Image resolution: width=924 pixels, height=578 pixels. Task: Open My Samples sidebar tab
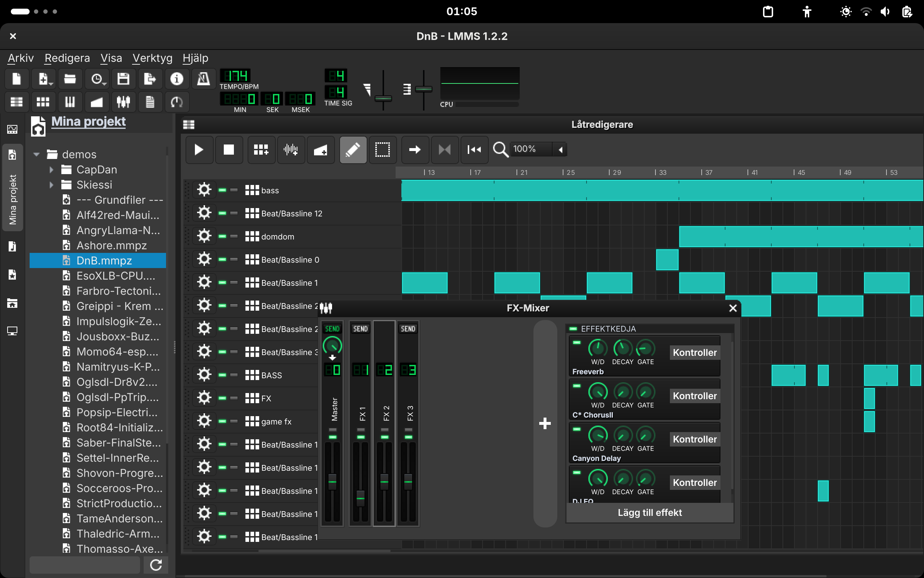point(12,246)
